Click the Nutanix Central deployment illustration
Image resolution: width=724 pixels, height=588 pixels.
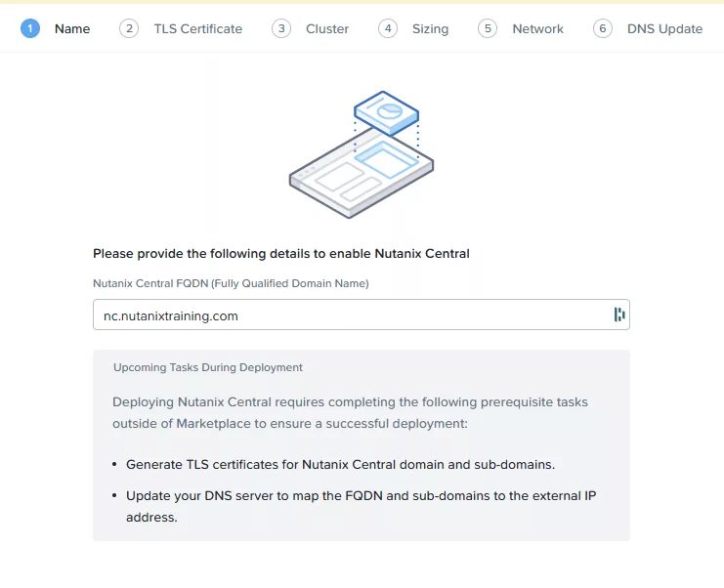coord(362,154)
